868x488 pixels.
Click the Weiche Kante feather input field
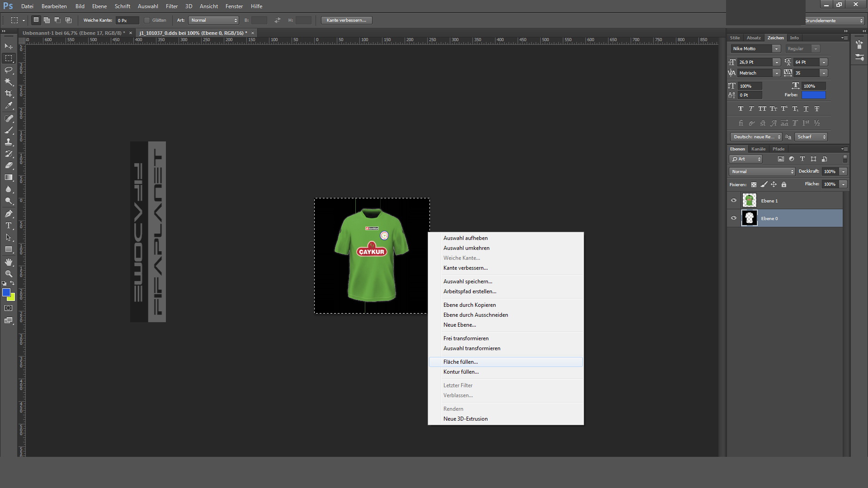click(x=127, y=20)
